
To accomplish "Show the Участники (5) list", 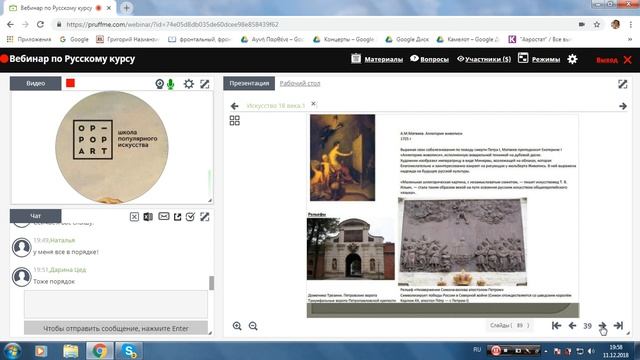I will pyautogui.click(x=484, y=59).
